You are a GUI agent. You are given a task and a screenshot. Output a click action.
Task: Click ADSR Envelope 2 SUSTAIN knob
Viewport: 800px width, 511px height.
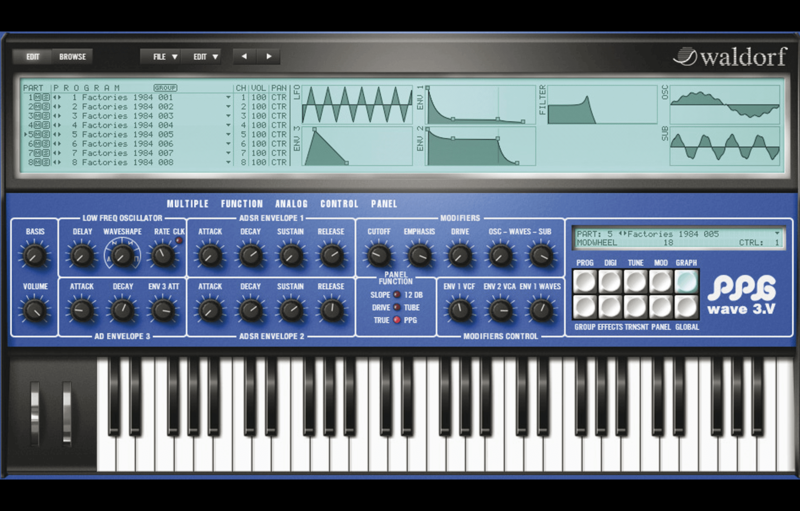point(291,310)
